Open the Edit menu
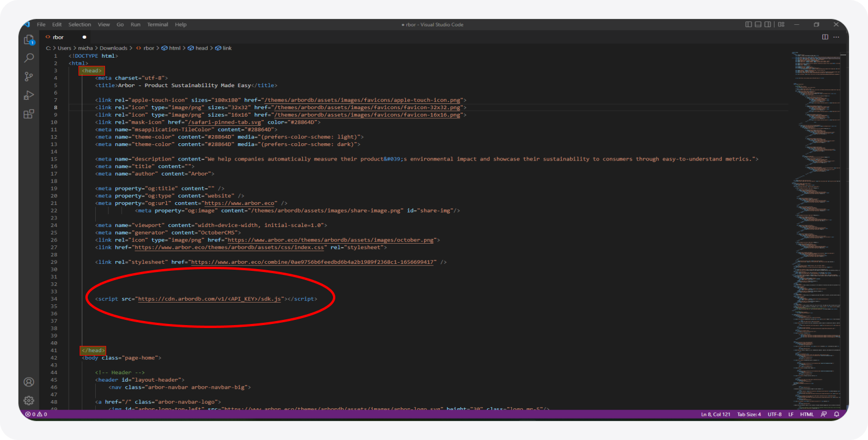Screen dimensions: 868x440 (x=57, y=24)
